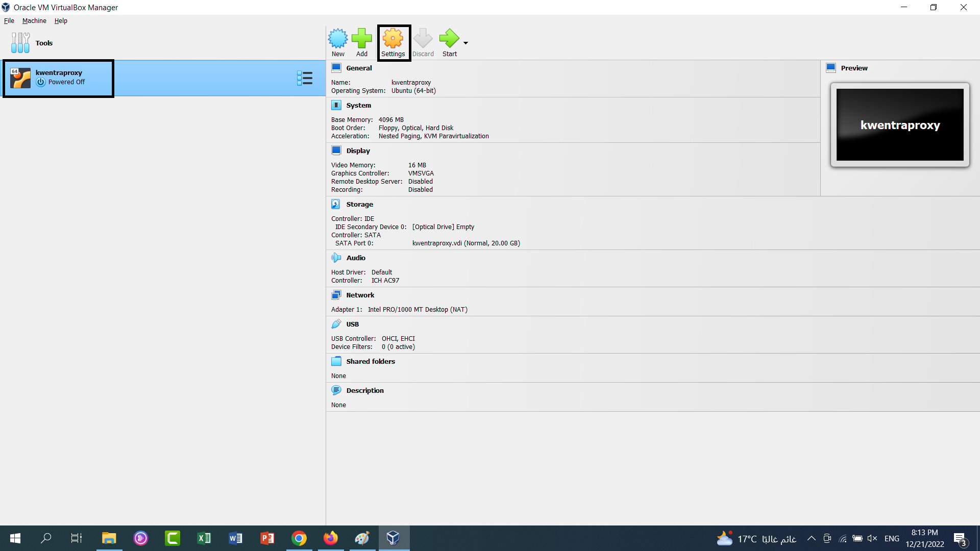
Task: Open Firefox from the taskbar
Action: click(x=330, y=538)
